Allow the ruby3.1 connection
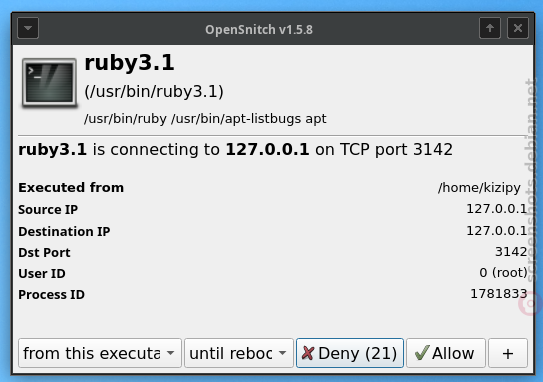 [x=446, y=353]
